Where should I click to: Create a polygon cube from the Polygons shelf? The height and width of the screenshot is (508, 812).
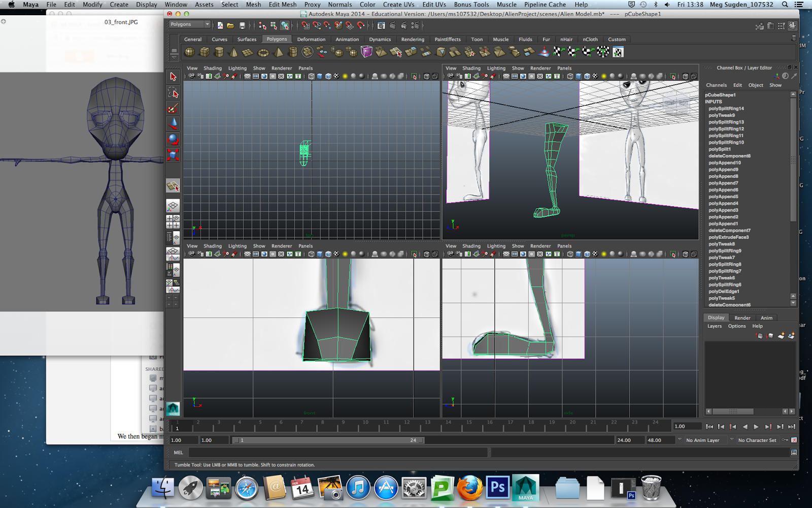coord(204,51)
